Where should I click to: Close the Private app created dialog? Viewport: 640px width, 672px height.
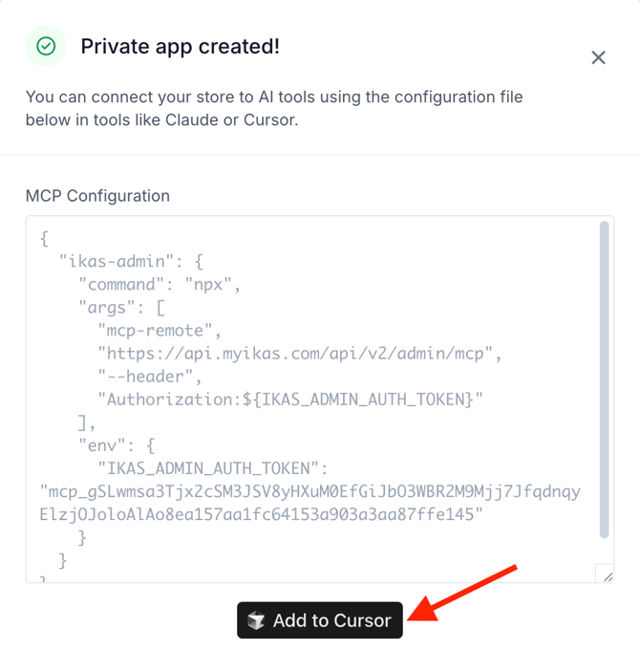(x=598, y=57)
